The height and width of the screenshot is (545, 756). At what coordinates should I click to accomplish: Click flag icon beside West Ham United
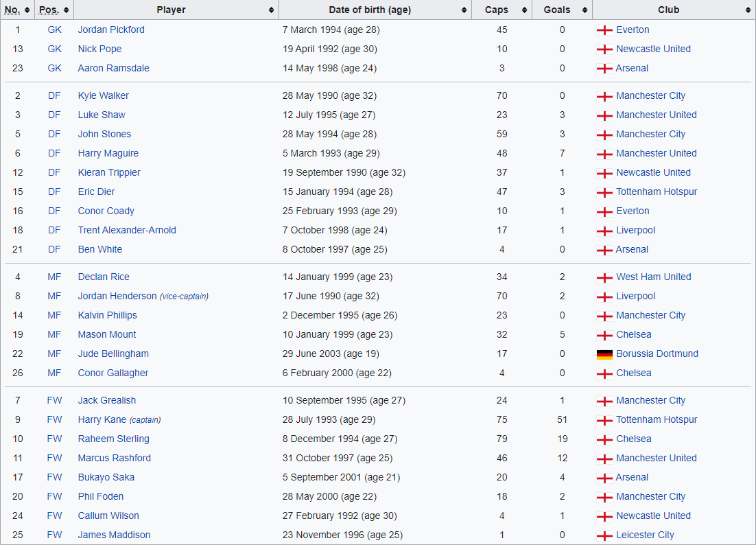pyautogui.click(x=604, y=277)
